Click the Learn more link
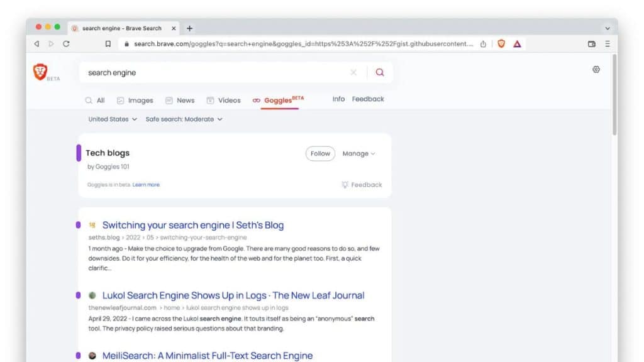 (x=146, y=185)
